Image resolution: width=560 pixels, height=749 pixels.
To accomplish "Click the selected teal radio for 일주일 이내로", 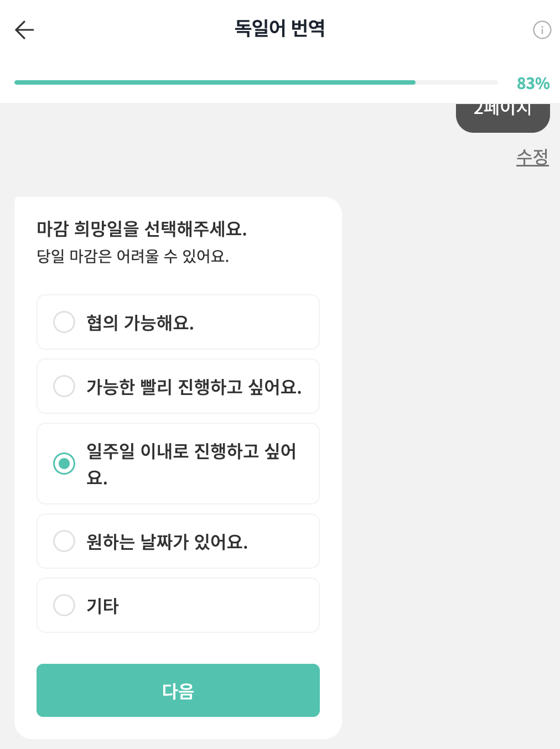I will pyautogui.click(x=64, y=464).
